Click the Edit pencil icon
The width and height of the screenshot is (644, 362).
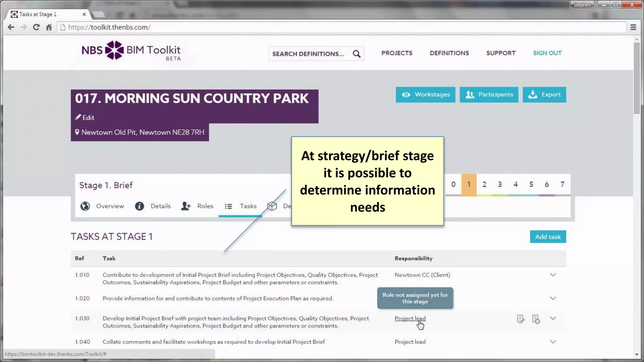click(x=78, y=117)
